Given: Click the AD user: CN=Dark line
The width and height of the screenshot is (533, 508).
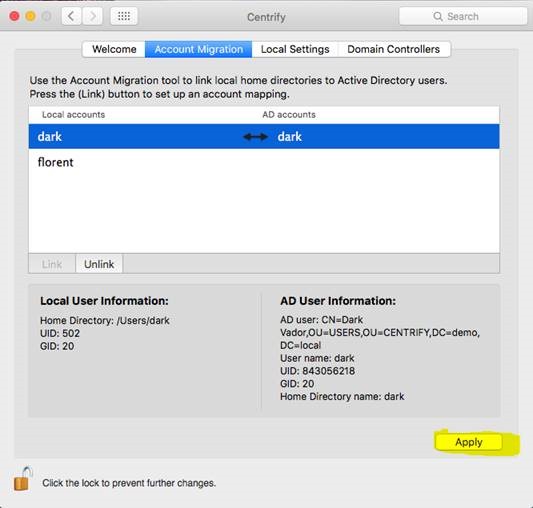Looking at the screenshot, I should (321, 320).
